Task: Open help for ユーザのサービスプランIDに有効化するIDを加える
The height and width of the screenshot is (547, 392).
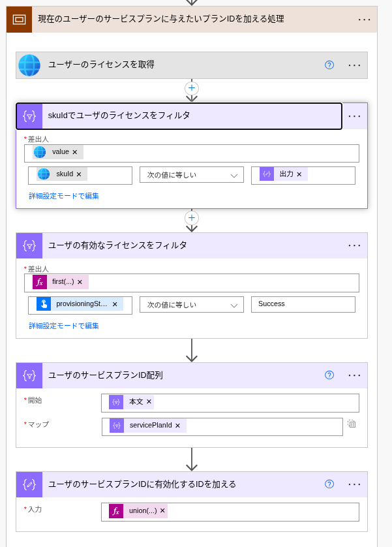Action: [329, 484]
